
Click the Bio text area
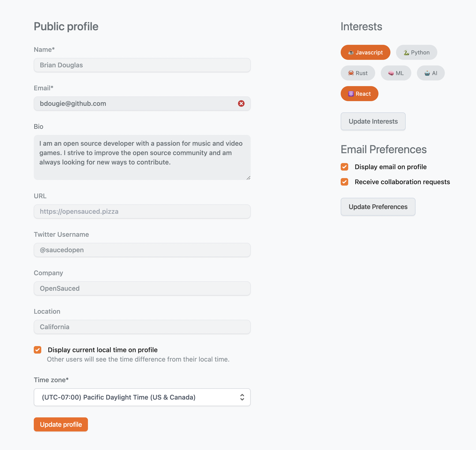(x=142, y=157)
